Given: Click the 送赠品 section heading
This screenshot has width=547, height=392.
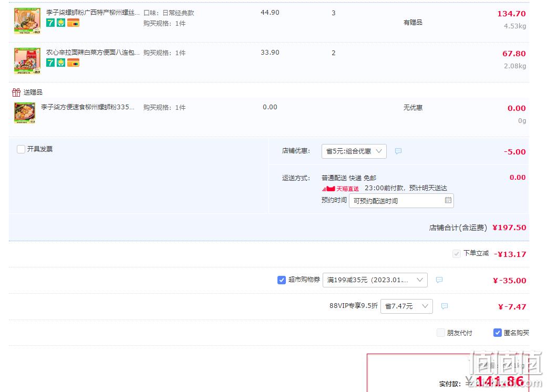Looking at the screenshot, I should pos(33,92).
